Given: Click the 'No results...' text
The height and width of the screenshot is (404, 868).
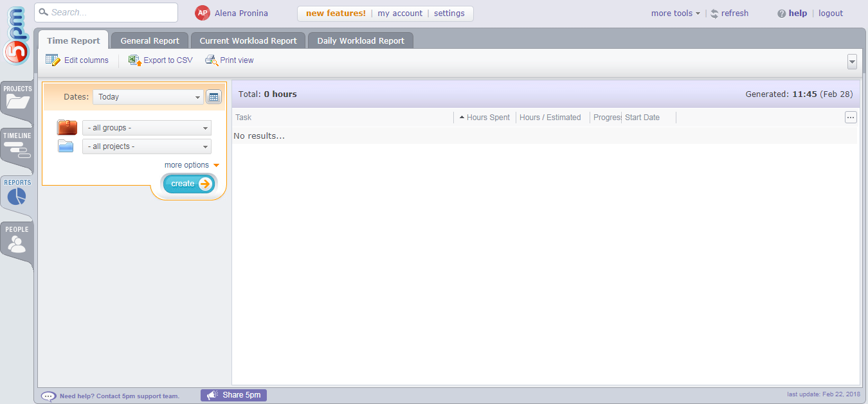Looking at the screenshot, I should pos(259,136).
